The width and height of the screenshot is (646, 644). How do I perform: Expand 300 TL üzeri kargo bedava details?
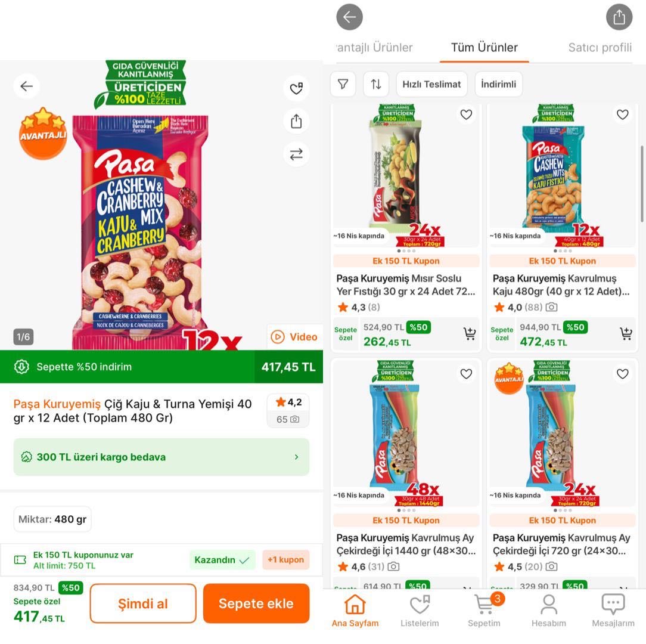pos(161,457)
